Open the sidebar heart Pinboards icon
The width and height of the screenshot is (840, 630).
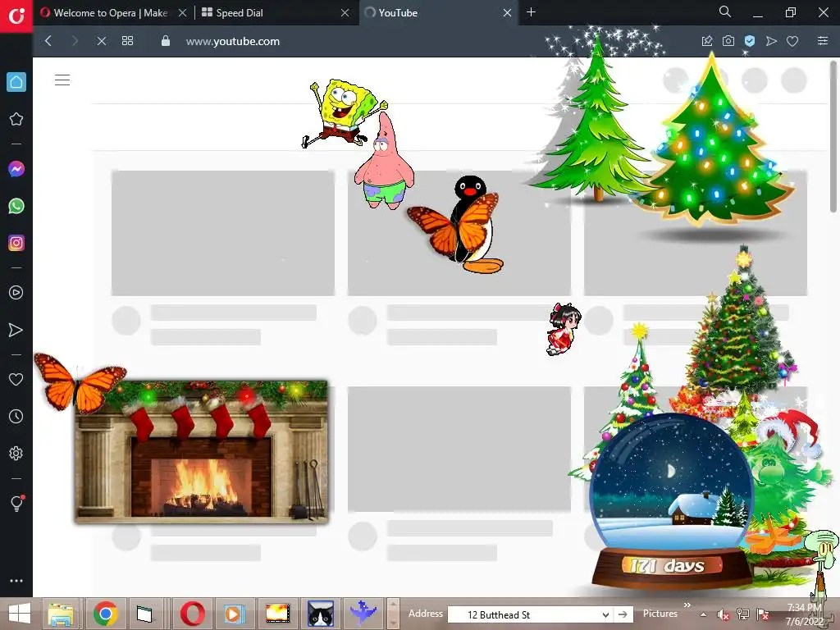click(x=16, y=379)
